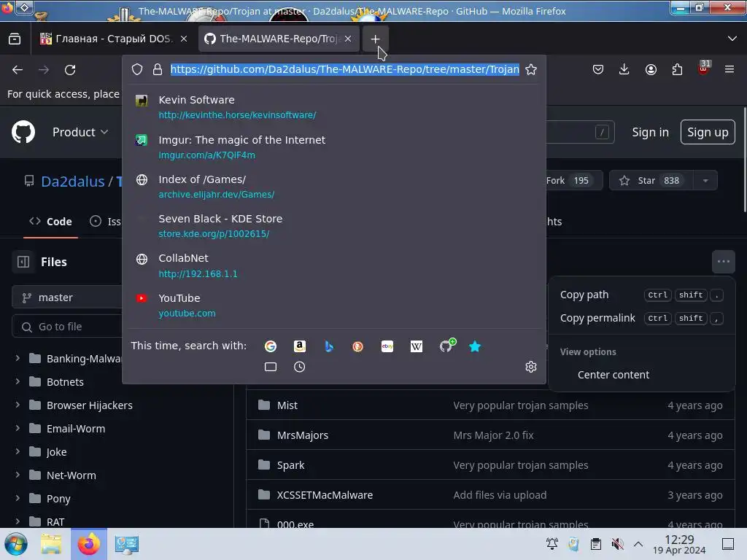This screenshot has width=747, height=560.
Task: Open Index of /Games/ suggestion
Action: coord(334,186)
